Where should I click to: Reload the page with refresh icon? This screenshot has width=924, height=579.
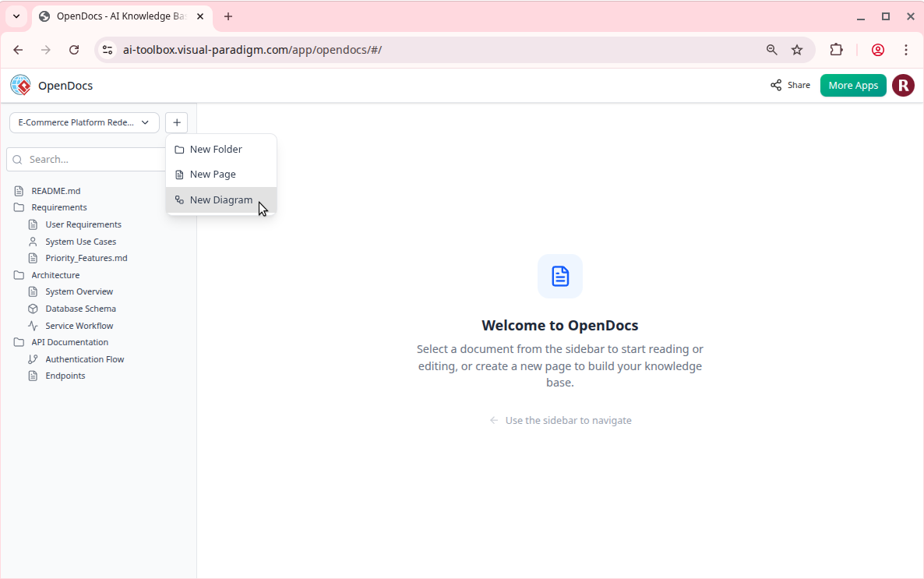tap(74, 50)
